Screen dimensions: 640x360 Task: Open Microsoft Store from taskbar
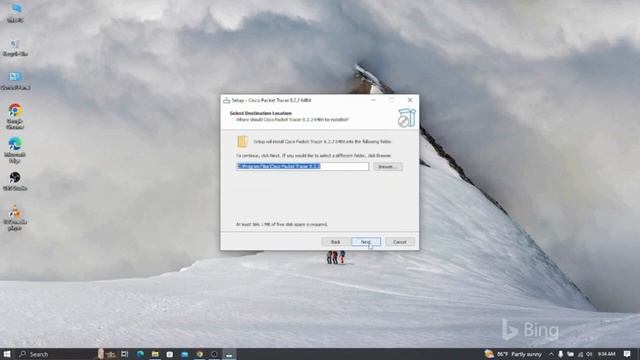169,354
